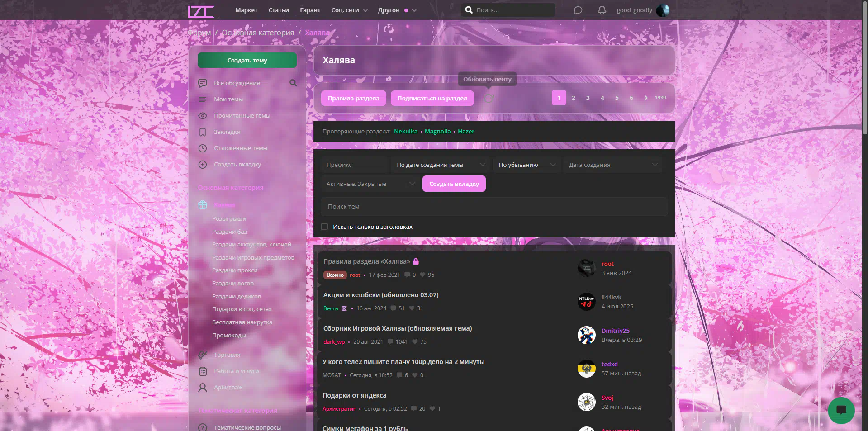Image resolution: width=868 pixels, height=431 pixels.
Task: Click Dmitriy25's avatar
Action: (587, 335)
